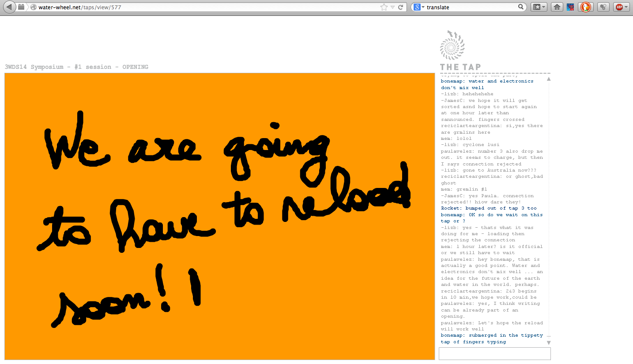Click the site identity globe icon
The width and height of the screenshot is (633, 364).
(x=34, y=7)
